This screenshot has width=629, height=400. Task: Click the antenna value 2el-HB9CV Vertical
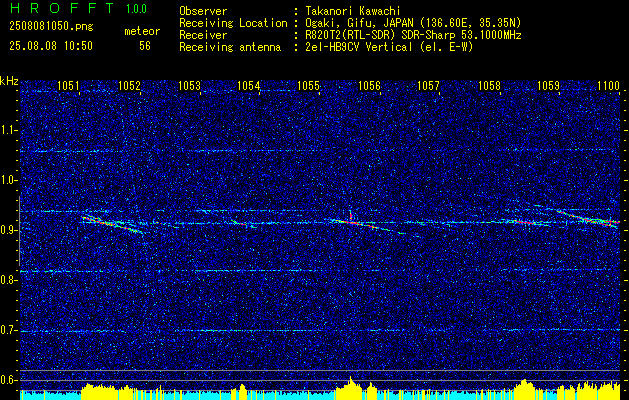359,47
